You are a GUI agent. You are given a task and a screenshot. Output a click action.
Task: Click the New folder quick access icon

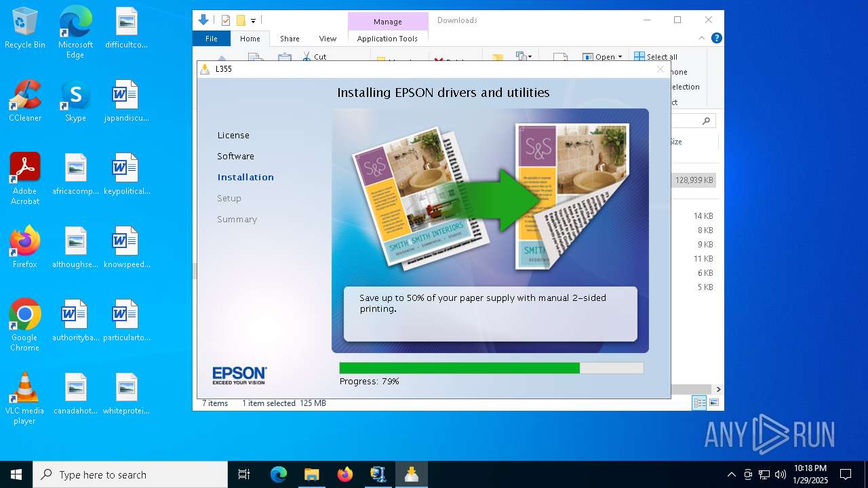pos(241,20)
